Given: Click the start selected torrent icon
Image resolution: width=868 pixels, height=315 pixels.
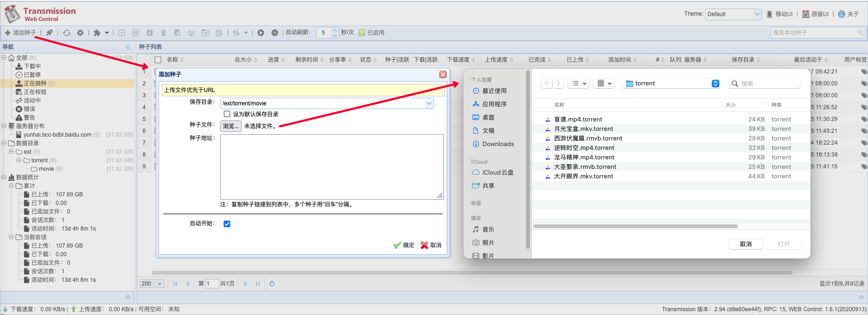Looking at the screenshot, I should (x=122, y=33).
